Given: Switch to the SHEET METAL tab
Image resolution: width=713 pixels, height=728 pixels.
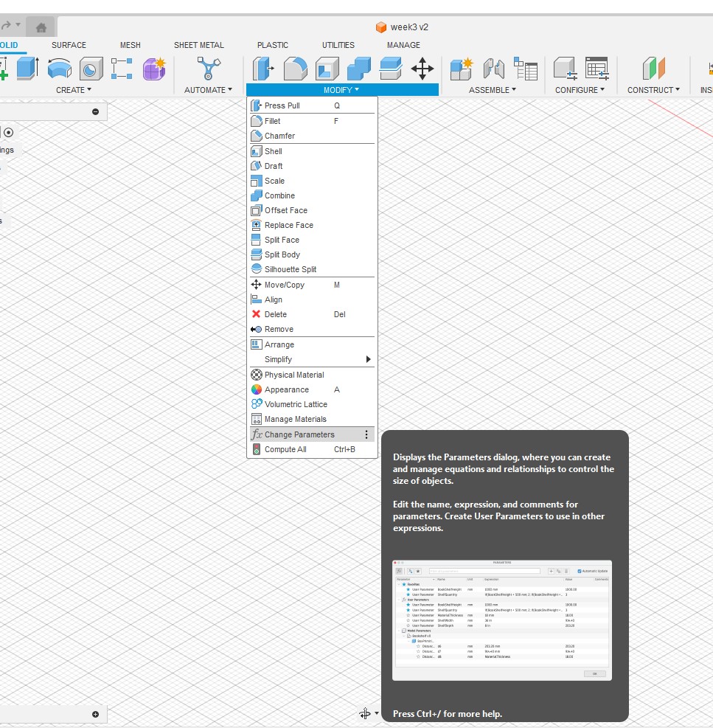Looking at the screenshot, I should (198, 45).
